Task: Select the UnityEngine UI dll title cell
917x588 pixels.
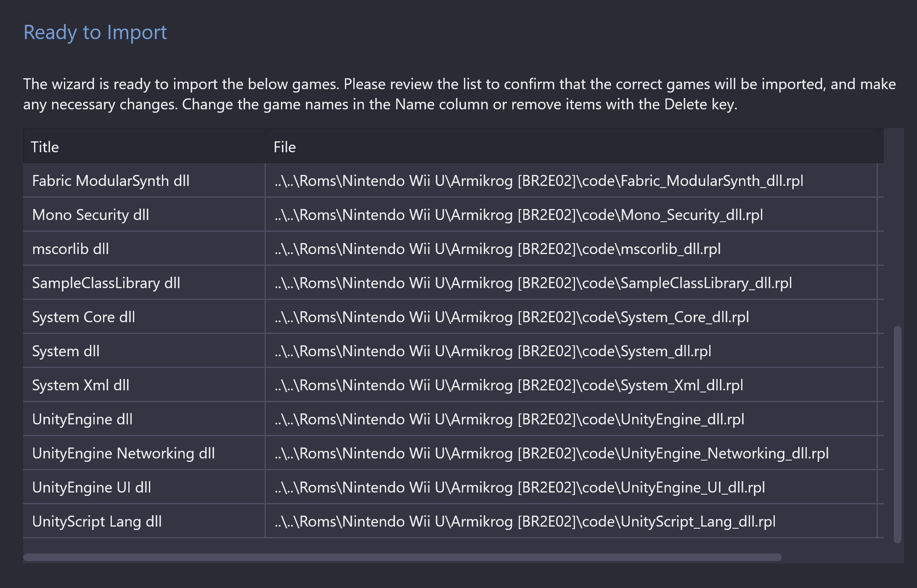Action: pos(144,487)
